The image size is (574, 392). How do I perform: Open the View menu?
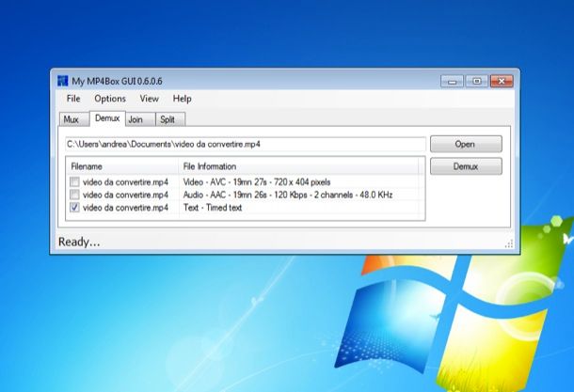(x=149, y=99)
